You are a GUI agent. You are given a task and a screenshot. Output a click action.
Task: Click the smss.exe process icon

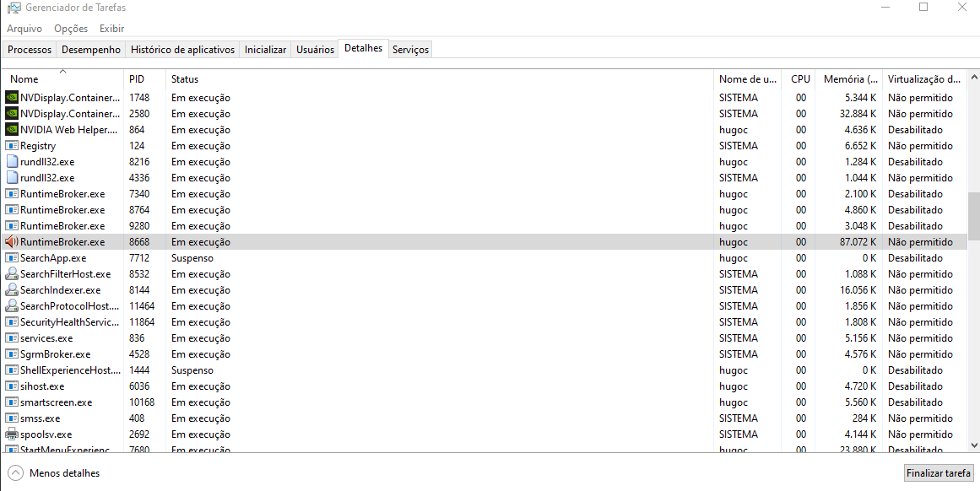click(x=12, y=418)
